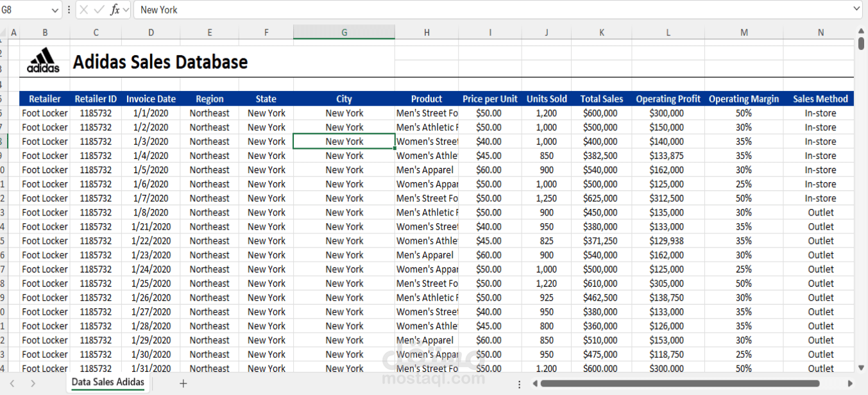The height and width of the screenshot is (395, 868).
Task: Click the Operating Profit header cell
Action: pos(668,99)
